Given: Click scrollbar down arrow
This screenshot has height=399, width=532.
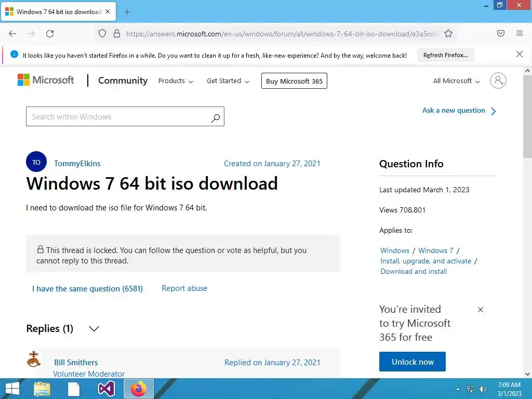Looking at the screenshot, I should 527,374.
